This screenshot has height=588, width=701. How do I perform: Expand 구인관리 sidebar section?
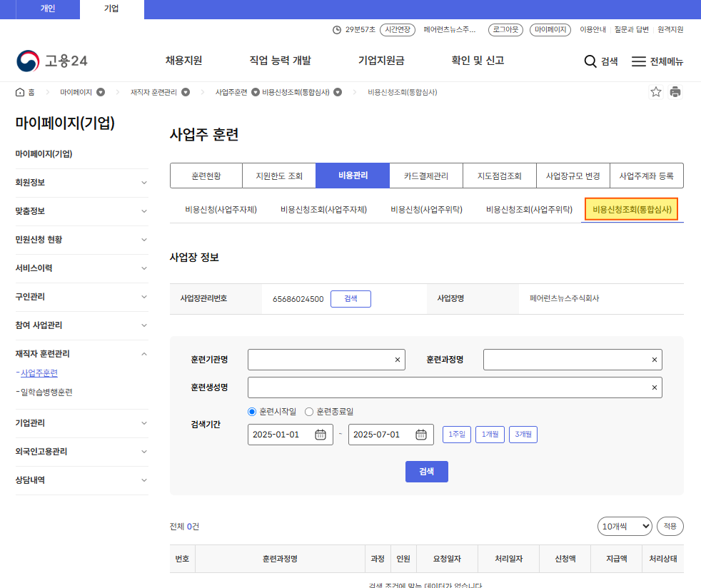[81, 297]
